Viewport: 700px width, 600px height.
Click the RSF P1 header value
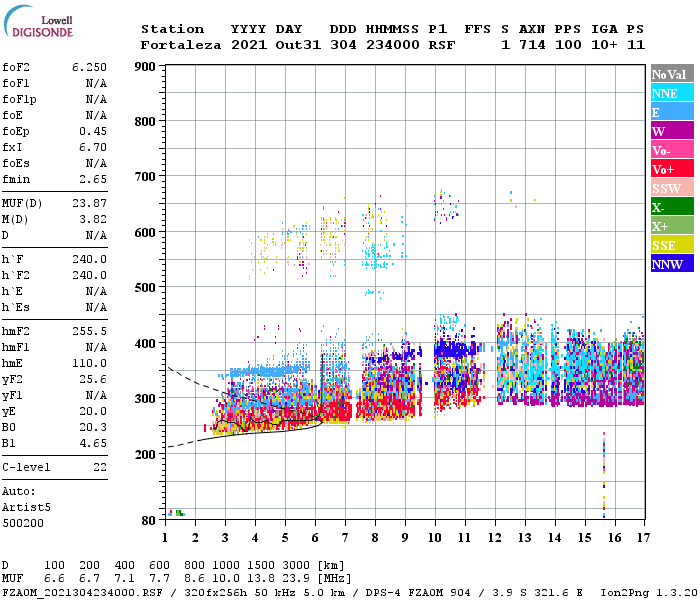click(x=442, y=45)
